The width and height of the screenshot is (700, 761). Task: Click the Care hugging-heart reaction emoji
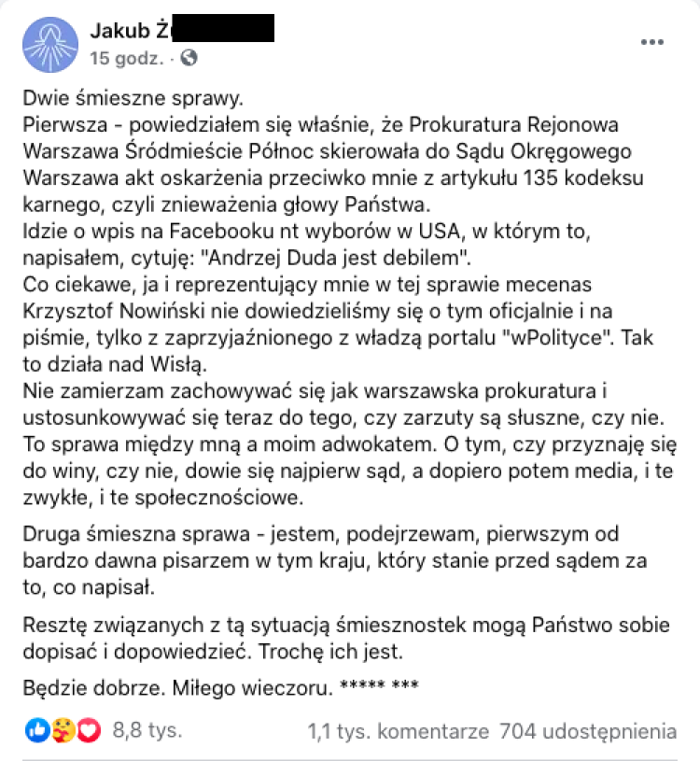(63, 730)
